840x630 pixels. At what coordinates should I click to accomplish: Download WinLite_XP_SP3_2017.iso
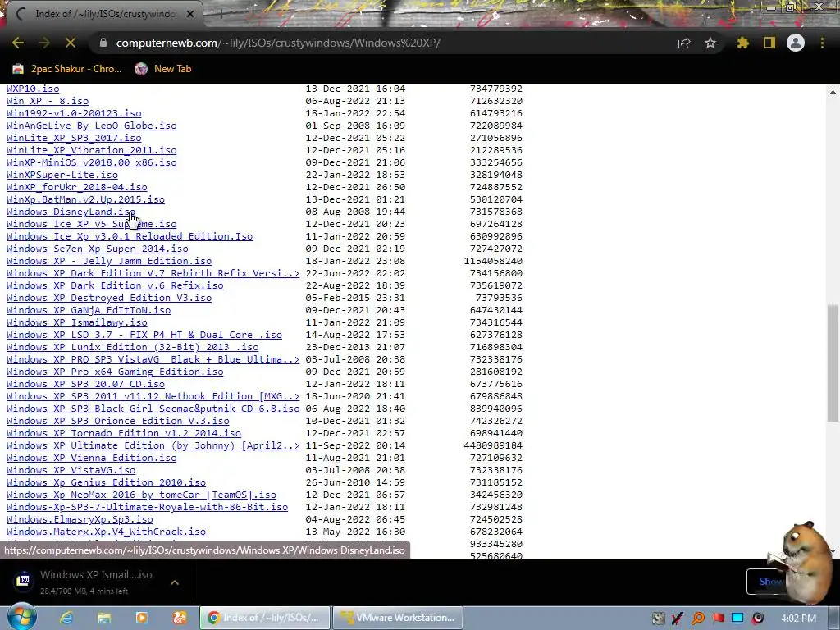[74, 138]
